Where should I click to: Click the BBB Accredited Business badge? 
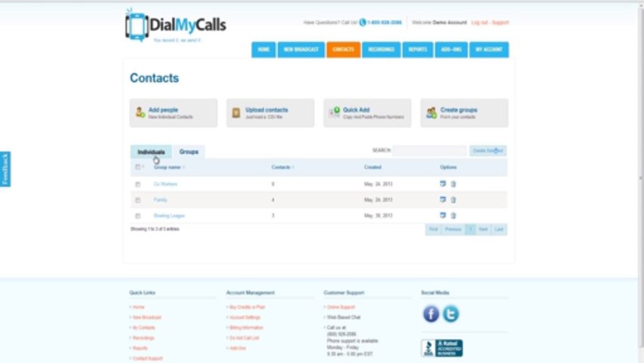click(x=442, y=348)
